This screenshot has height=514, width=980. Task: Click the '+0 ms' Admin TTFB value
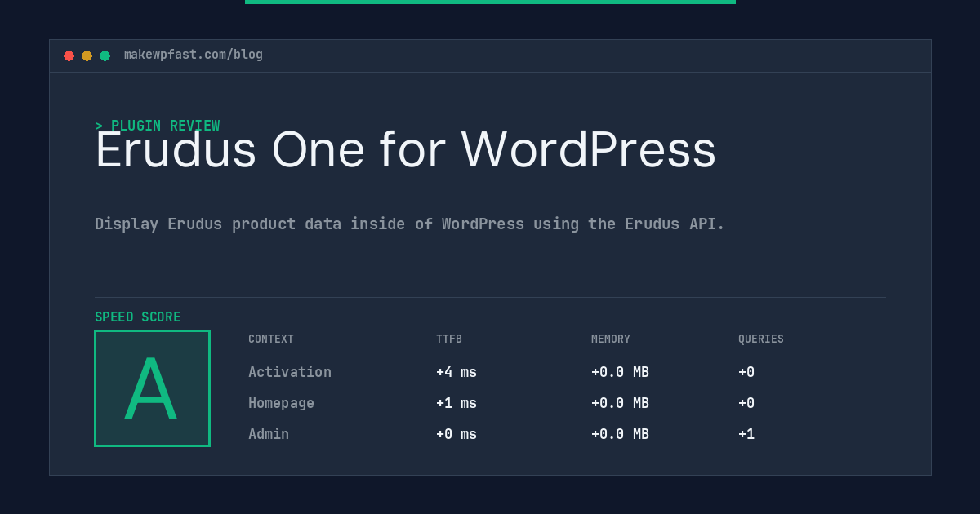click(457, 434)
